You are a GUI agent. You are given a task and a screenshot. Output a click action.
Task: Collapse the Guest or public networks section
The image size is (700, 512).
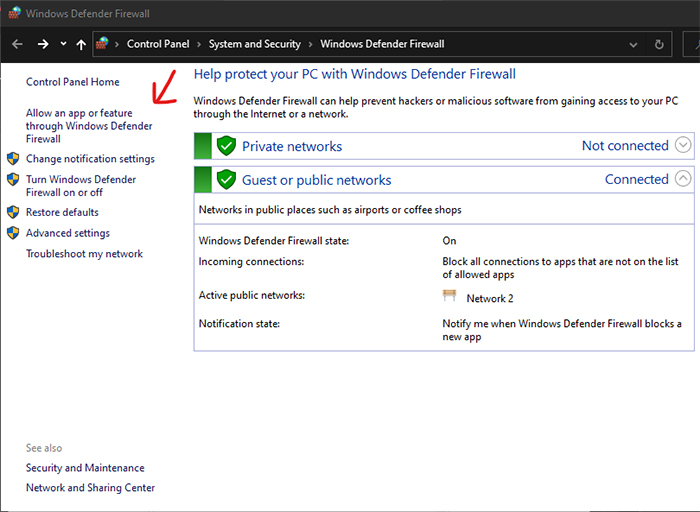683,179
